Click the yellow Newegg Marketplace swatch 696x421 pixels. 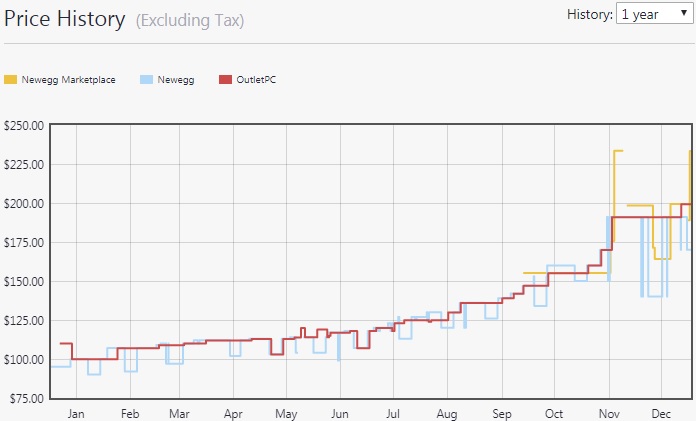tap(11, 80)
